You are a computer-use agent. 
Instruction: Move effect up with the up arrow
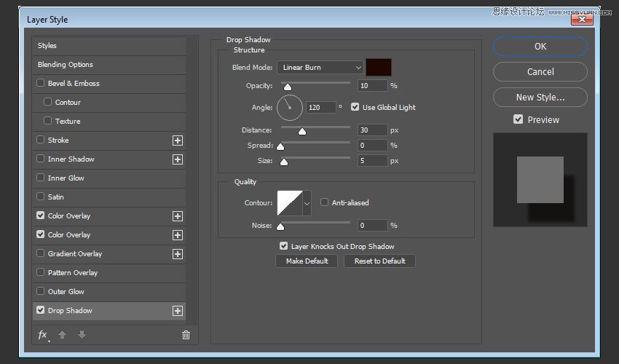[x=63, y=335]
